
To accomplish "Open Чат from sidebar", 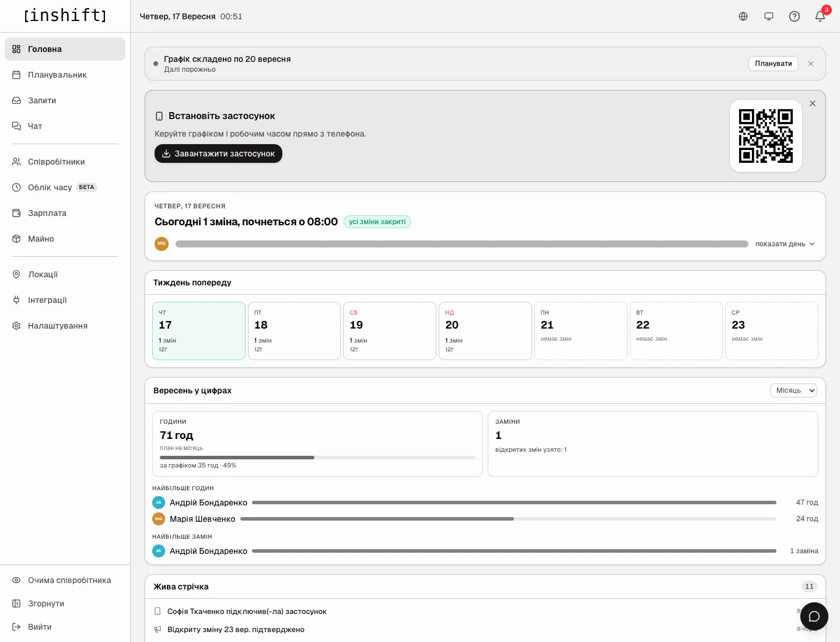I will point(65,126).
